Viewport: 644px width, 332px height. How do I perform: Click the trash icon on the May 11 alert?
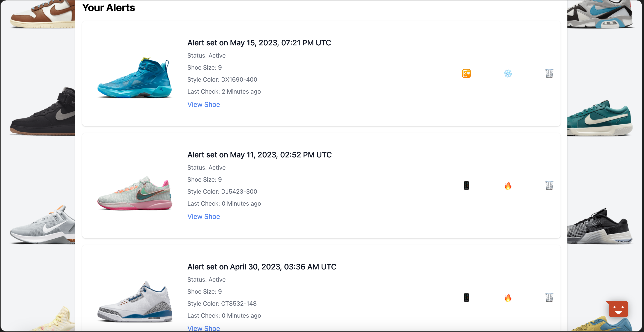(x=549, y=185)
